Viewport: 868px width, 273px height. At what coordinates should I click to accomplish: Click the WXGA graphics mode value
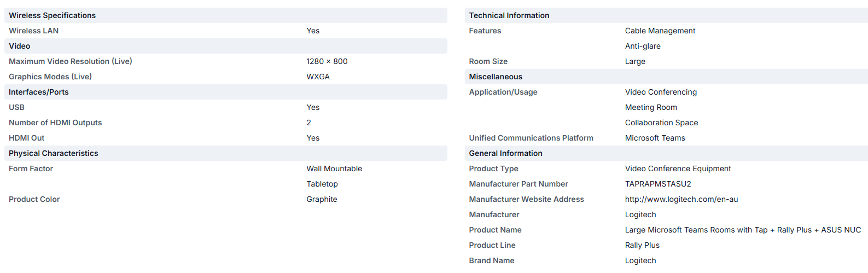[x=318, y=77]
